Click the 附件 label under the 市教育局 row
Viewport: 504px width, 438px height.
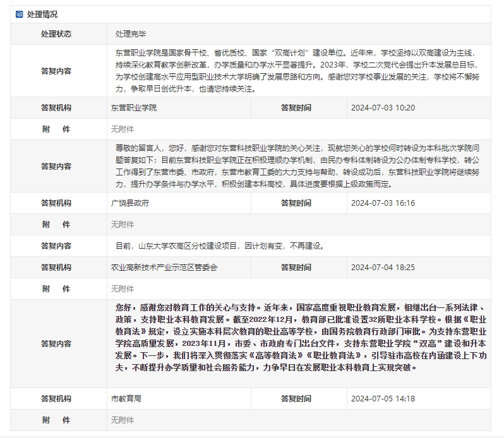56,420
